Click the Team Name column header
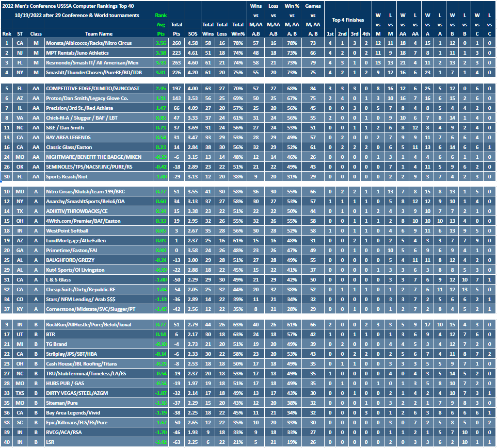This screenshot has width=497, height=448. coord(99,34)
